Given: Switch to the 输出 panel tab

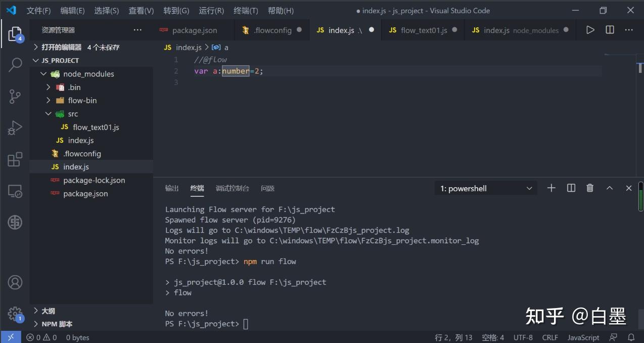Looking at the screenshot, I should (172, 188).
